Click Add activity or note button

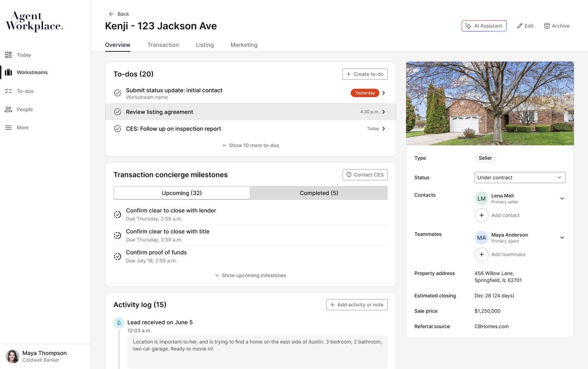(x=357, y=305)
